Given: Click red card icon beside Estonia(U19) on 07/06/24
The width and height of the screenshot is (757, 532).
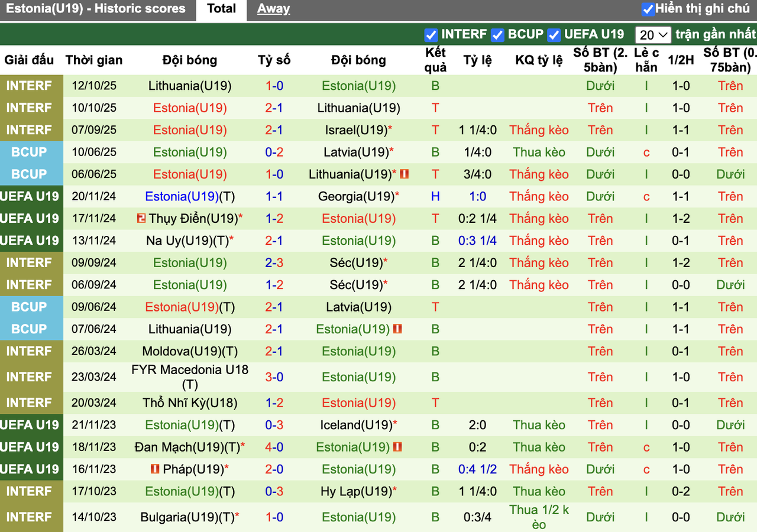Looking at the screenshot, I should click(397, 329).
